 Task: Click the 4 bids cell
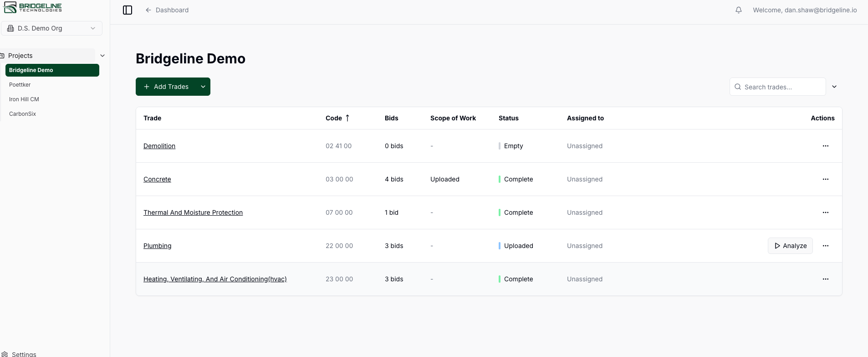tap(394, 179)
